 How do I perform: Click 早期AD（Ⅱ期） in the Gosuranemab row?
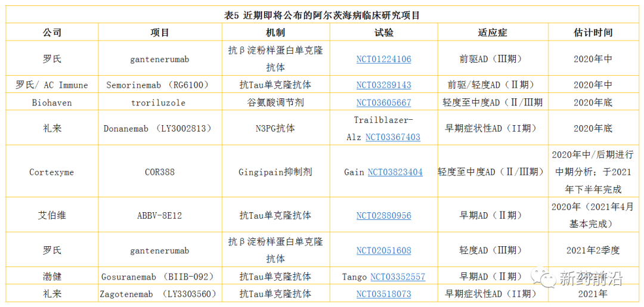tap(493, 277)
